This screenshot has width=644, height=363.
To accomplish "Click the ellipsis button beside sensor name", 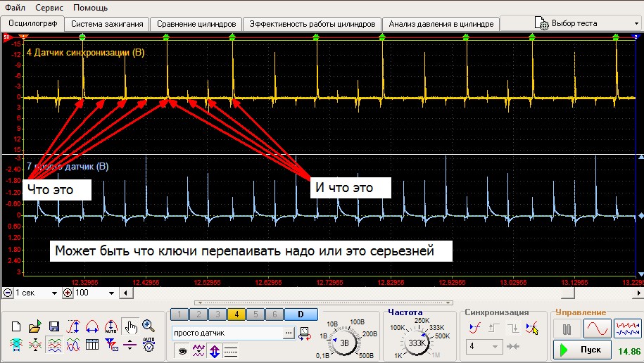I will coord(289,333).
